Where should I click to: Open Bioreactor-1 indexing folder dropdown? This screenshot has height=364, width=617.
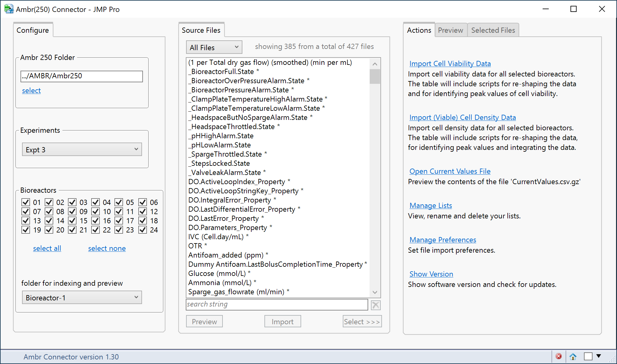tap(82, 298)
